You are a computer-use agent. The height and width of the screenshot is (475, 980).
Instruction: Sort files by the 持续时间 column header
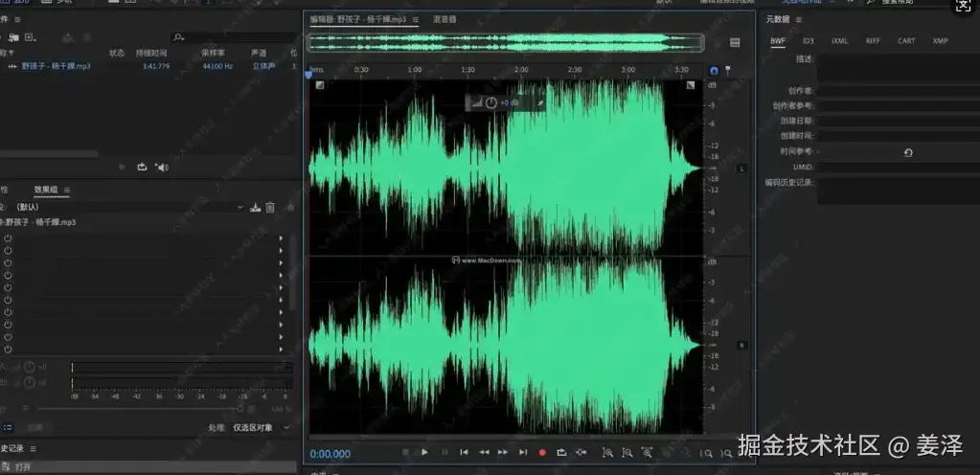click(x=151, y=53)
